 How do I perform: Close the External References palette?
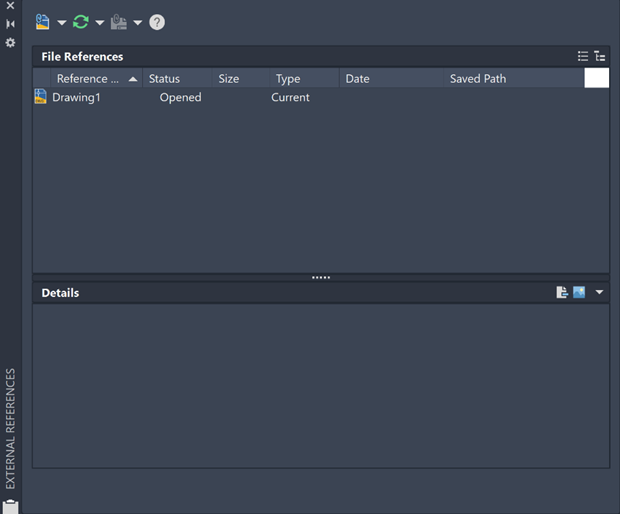(x=10, y=6)
